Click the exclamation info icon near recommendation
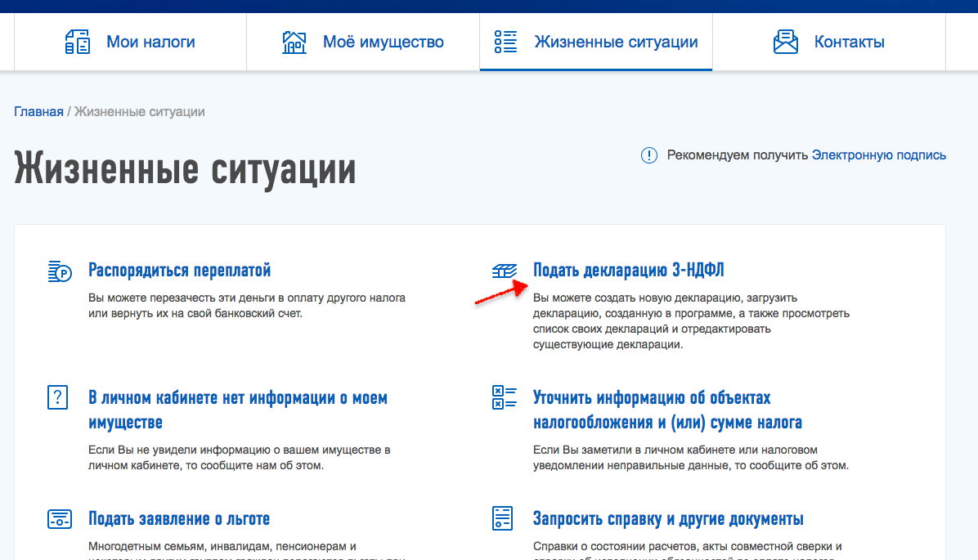Image resolution: width=978 pixels, height=560 pixels. click(648, 155)
